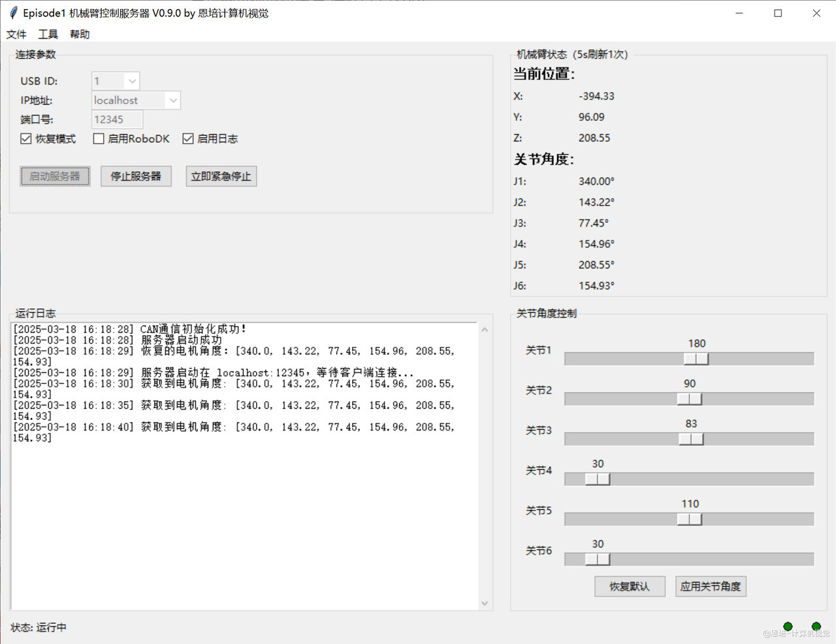The image size is (836, 644).
Task: Click the log scrollbar up arrow
Action: (485, 330)
